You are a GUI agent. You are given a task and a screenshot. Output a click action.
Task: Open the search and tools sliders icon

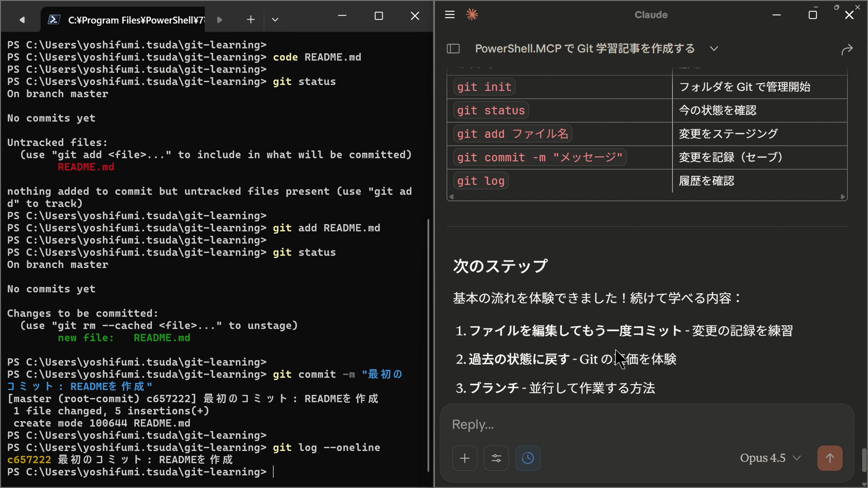pos(496,458)
